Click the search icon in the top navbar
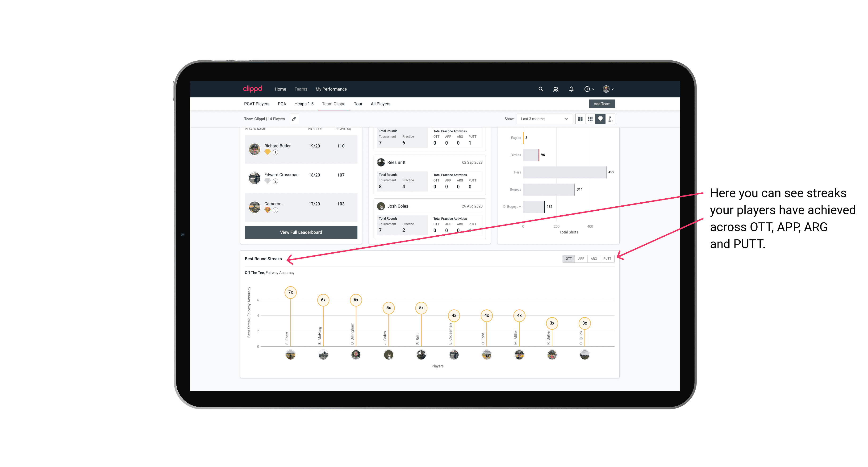 click(540, 89)
